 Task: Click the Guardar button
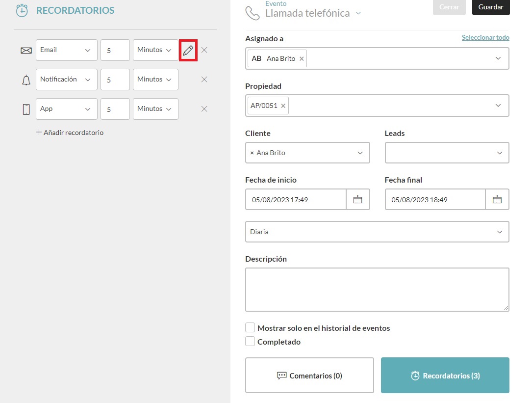pyautogui.click(x=490, y=7)
